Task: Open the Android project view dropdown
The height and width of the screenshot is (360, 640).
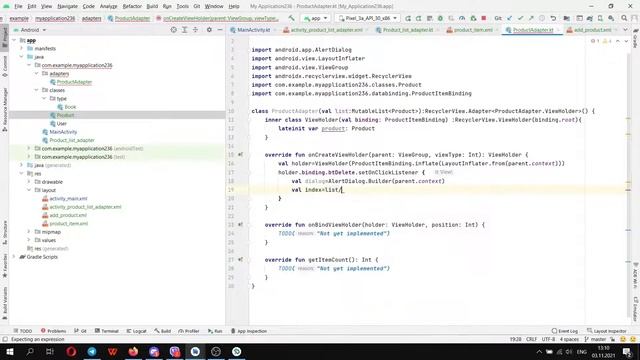Action: [30, 30]
